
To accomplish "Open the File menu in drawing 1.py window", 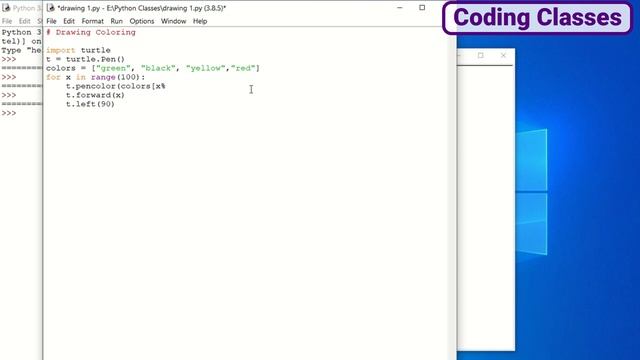I will click(51, 21).
